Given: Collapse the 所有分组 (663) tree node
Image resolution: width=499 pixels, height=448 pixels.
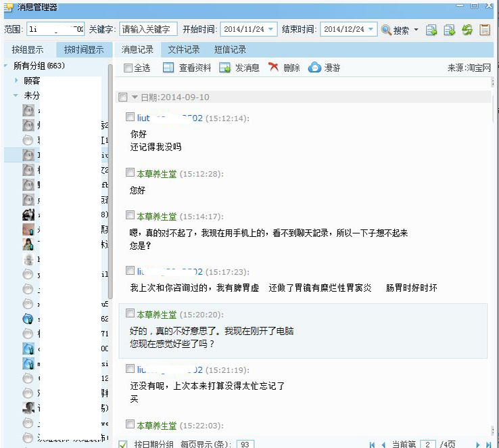Looking at the screenshot, I should tap(6, 66).
